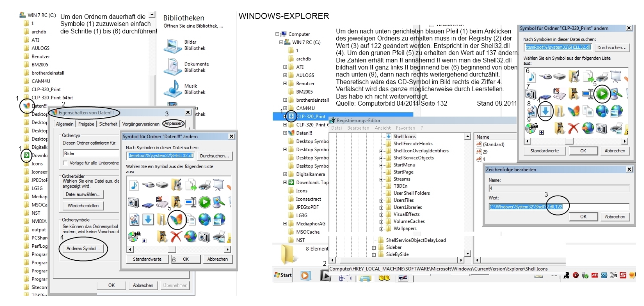Open the Musik library icon
Viewport: 644px width, 306px height.
[x=172, y=89]
